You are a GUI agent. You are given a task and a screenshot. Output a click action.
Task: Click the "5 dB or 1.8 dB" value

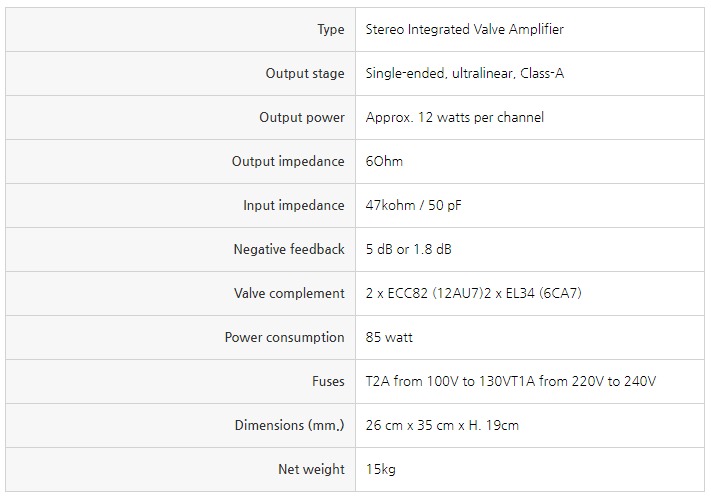tap(409, 250)
